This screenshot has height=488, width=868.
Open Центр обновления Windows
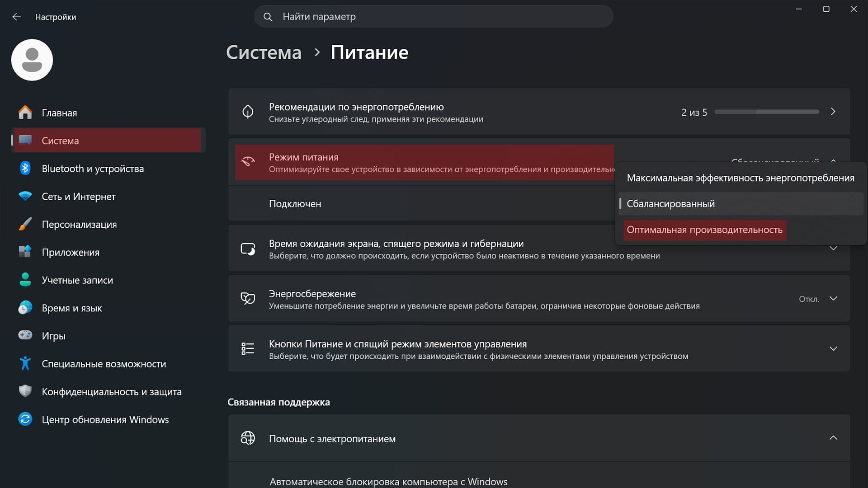108,419
